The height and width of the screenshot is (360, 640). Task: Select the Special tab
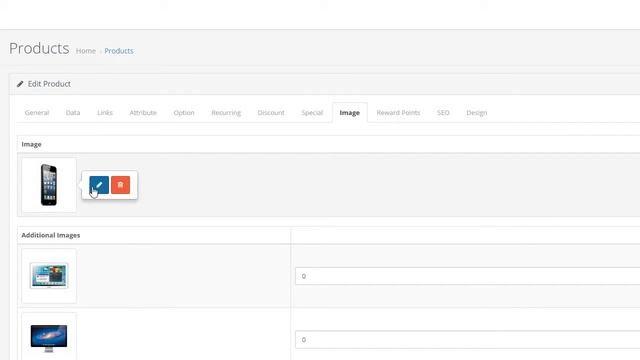(x=312, y=113)
